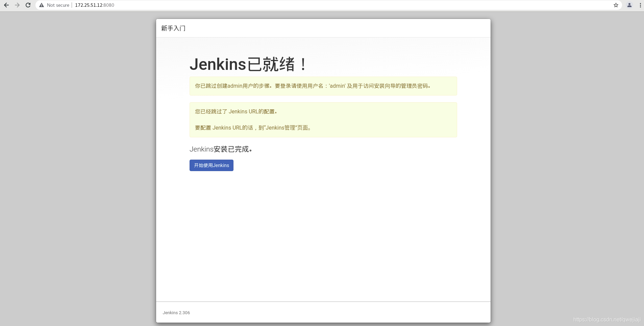Open the browser three-dot menu

point(640,5)
